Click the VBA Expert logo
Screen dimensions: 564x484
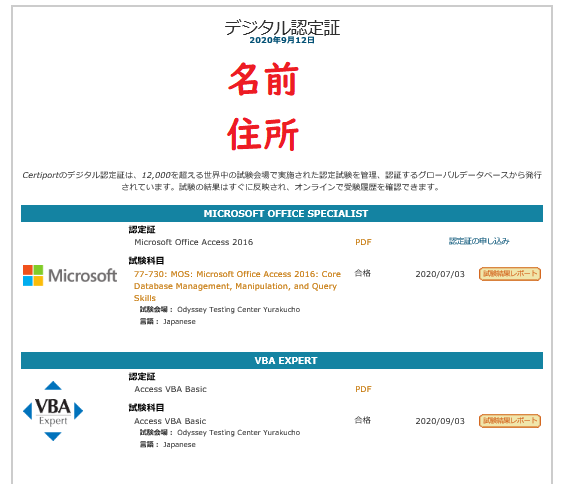[53, 411]
